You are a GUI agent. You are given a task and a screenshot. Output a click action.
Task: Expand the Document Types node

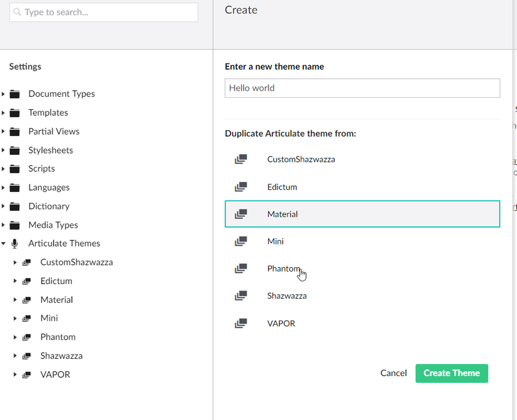tap(3, 94)
